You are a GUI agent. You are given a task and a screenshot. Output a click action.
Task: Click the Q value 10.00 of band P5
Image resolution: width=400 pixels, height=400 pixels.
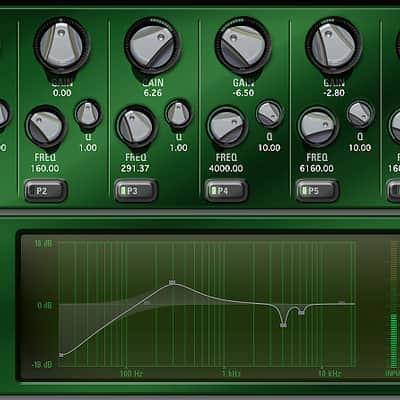coord(360,148)
